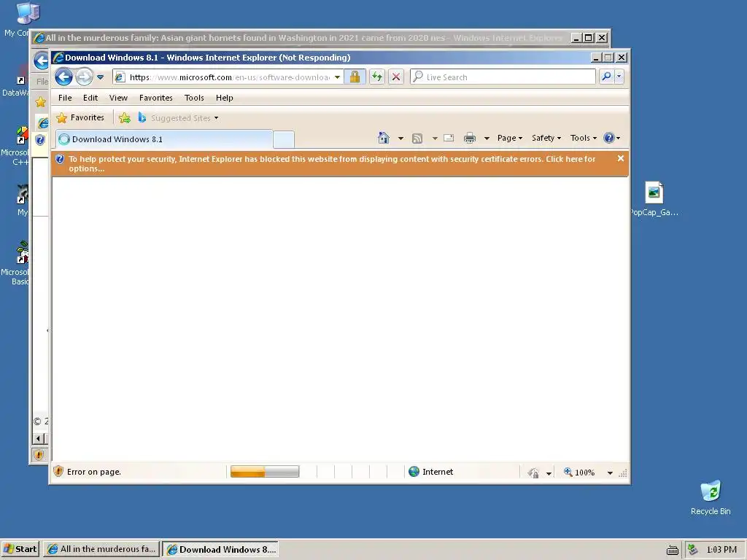
Task: Click the protected mode status icon
Action: coord(533,472)
